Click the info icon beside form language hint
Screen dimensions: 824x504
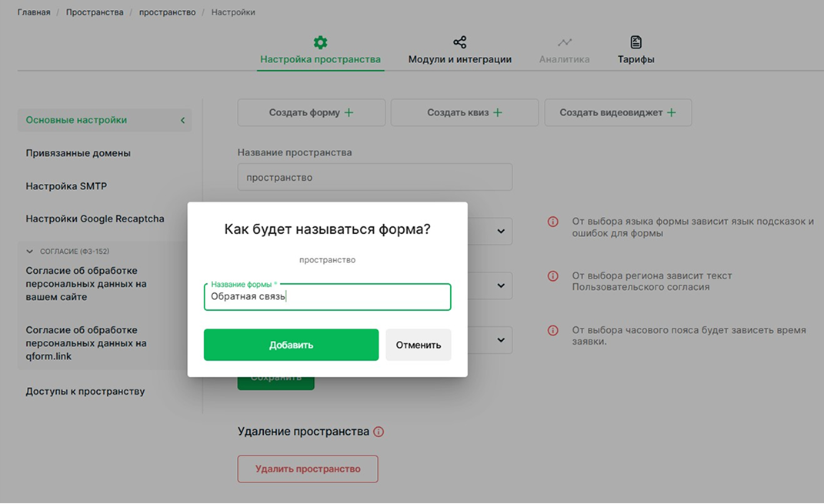(x=552, y=222)
